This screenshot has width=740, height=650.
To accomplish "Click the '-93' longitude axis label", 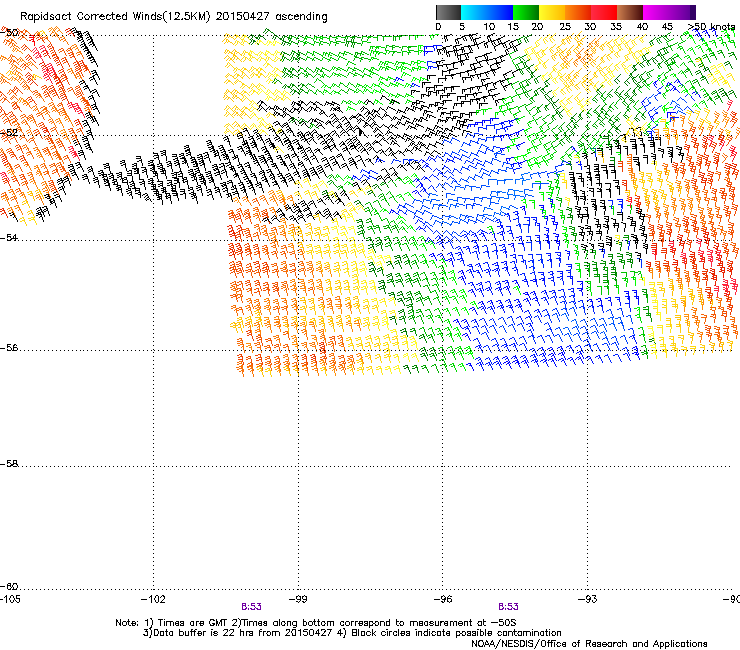I will [587, 599].
